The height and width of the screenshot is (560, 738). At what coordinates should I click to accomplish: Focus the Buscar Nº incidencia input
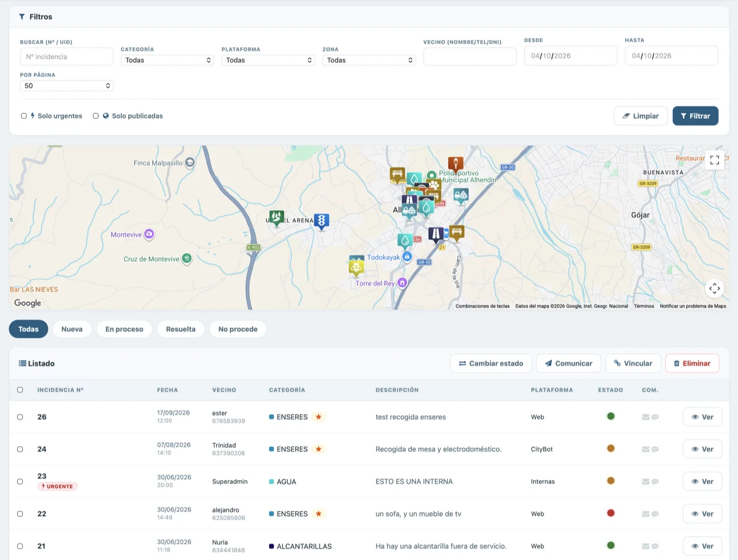tap(66, 57)
